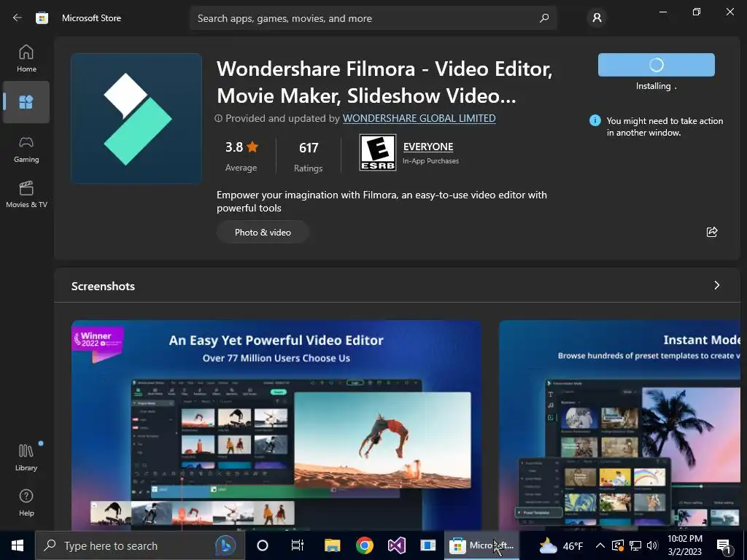This screenshot has width=747, height=560.
Task: Select the Microsoft Store taskbar button
Action: click(481, 545)
